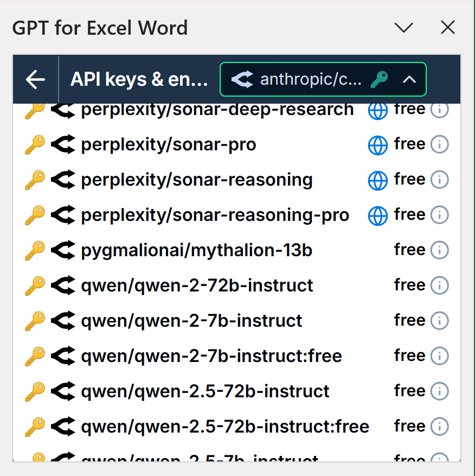Click web globe icon for perplexity/sonar-pro

(x=377, y=145)
